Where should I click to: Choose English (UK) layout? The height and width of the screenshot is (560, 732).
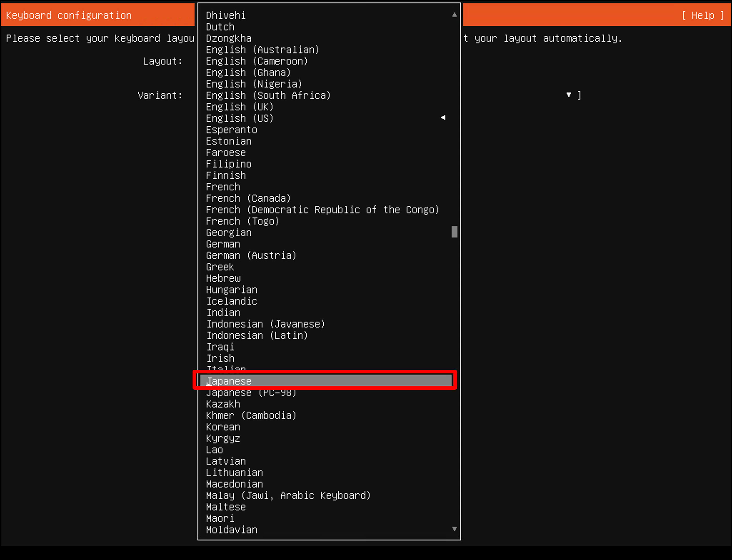point(240,107)
